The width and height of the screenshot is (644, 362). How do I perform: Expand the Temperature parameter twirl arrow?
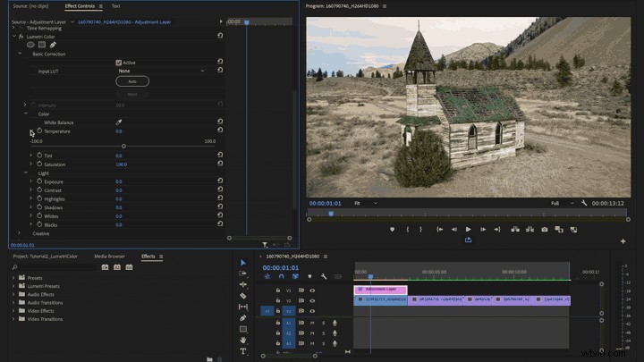click(31, 131)
